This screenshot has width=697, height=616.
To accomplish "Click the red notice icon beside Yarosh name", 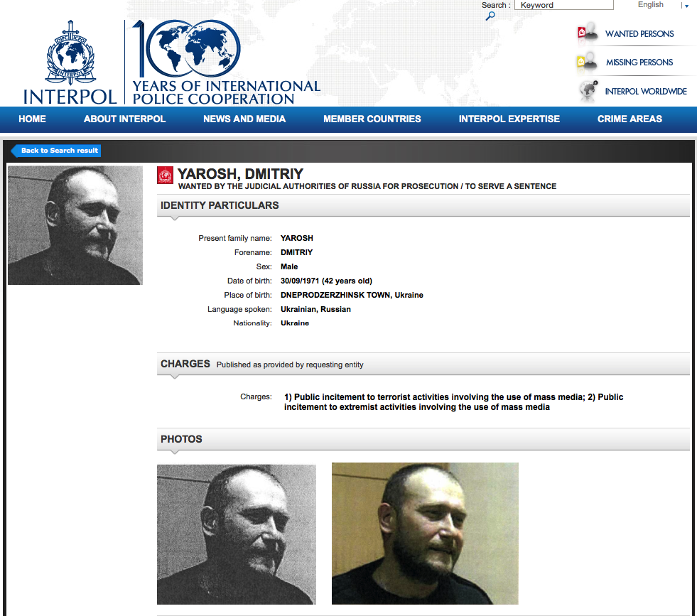I will 165,175.
